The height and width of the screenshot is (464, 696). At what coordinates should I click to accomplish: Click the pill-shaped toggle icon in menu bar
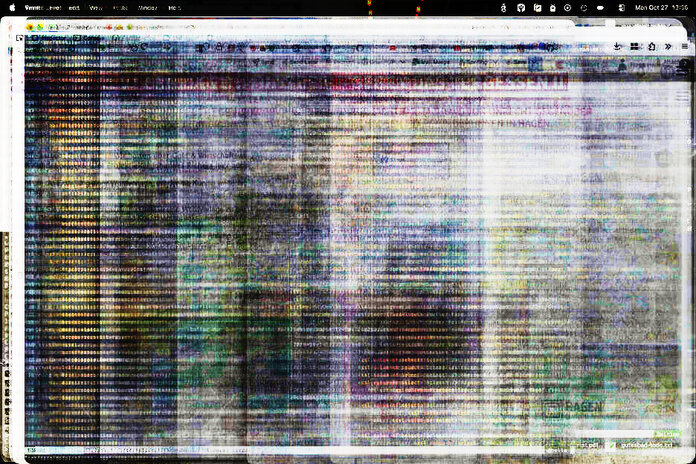[600, 7]
